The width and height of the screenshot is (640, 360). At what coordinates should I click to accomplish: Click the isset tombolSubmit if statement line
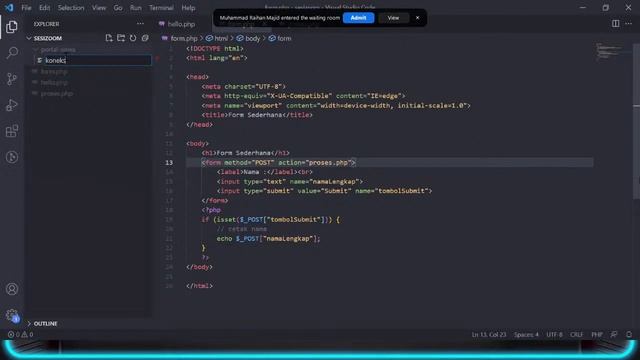tap(270, 220)
